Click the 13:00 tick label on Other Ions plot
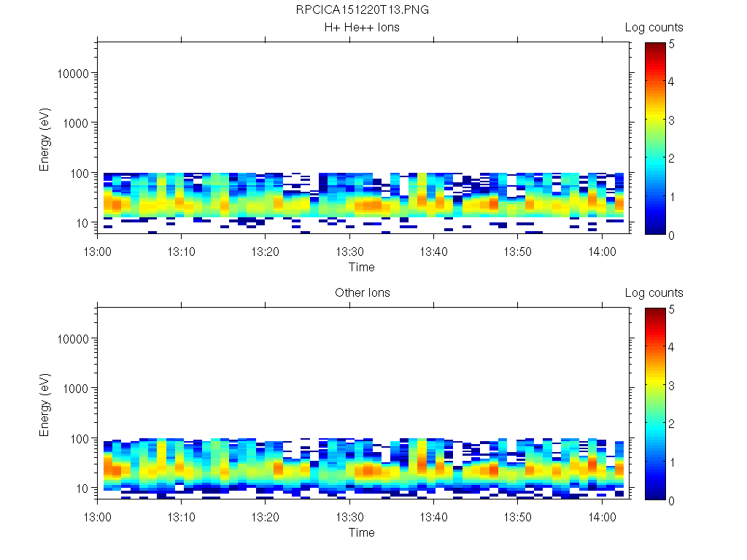Screen dimensions: 747x560 (97, 517)
